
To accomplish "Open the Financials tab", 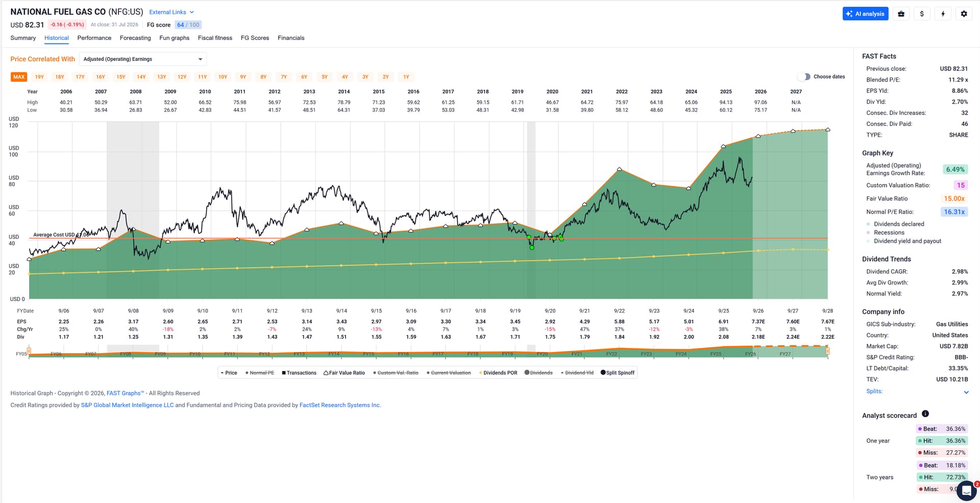I will (291, 38).
